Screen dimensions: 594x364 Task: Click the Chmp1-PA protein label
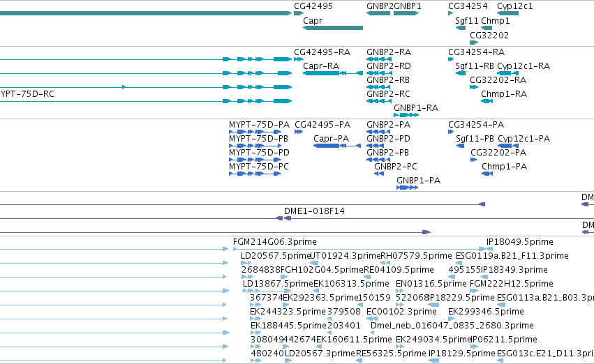pyautogui.click(x=504, y=167)
